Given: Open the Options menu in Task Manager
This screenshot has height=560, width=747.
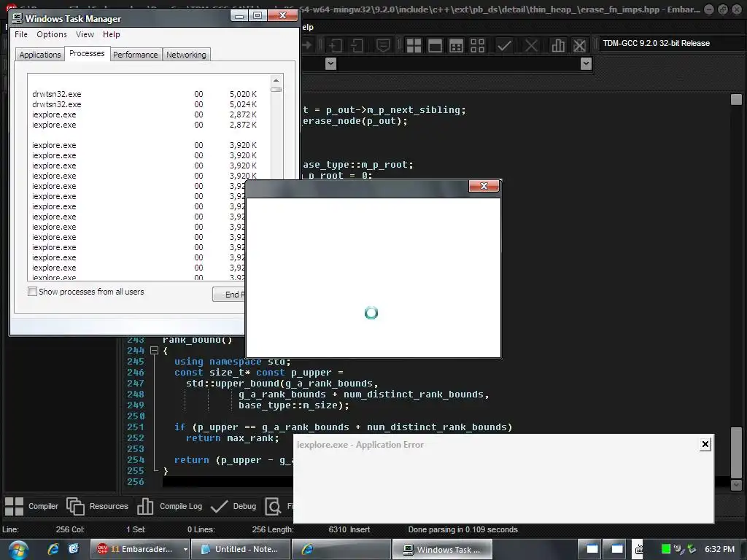Looking at the screenshot, I should point(52,34).
